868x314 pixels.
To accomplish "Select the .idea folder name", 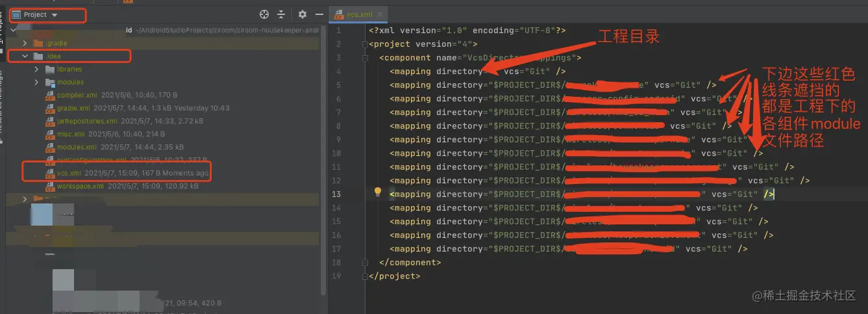I will pyautogui.click(x=53, y=57).
